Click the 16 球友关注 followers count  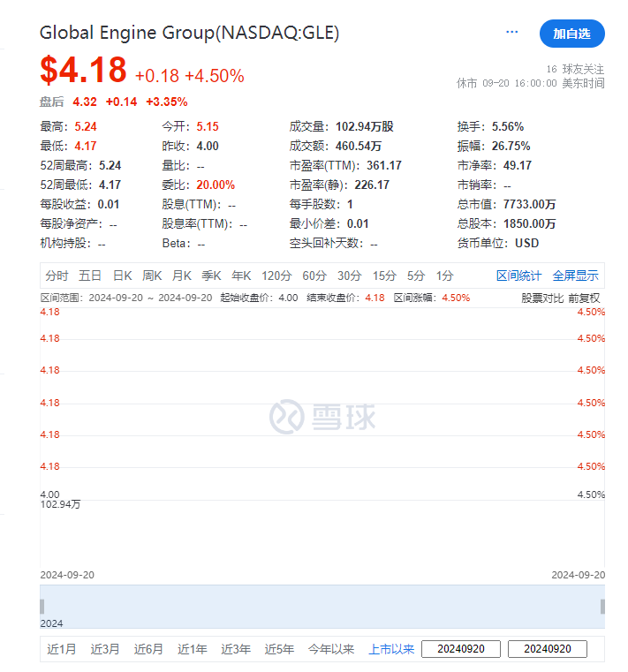pos(575,69)
